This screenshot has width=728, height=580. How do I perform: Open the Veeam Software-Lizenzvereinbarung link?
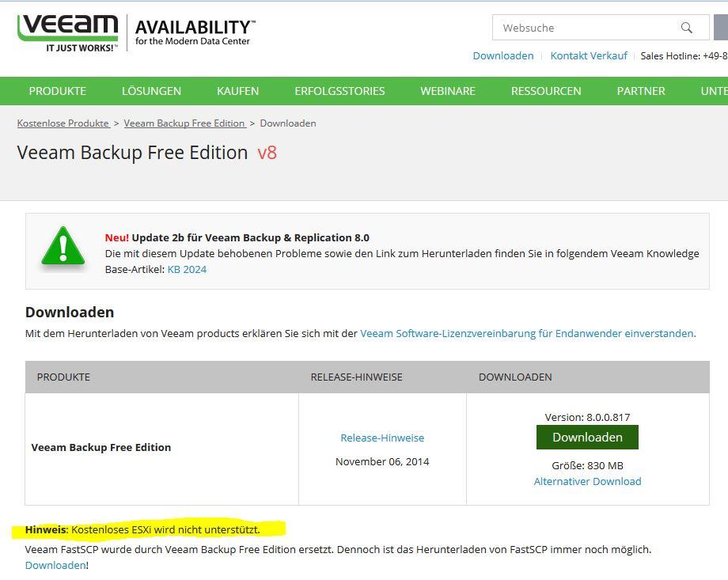tap(528, 333)
